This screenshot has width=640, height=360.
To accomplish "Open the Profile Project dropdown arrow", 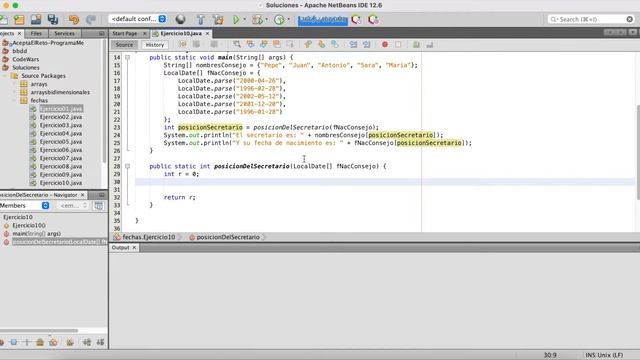I will [289, 19].
